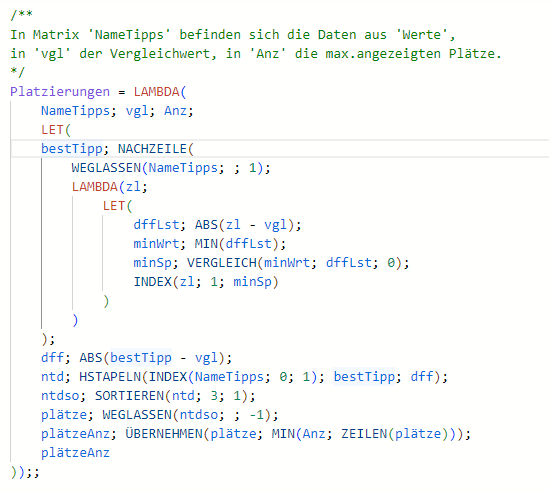
Task: Click the VERGLEICH function name
Action: [222, 263]
